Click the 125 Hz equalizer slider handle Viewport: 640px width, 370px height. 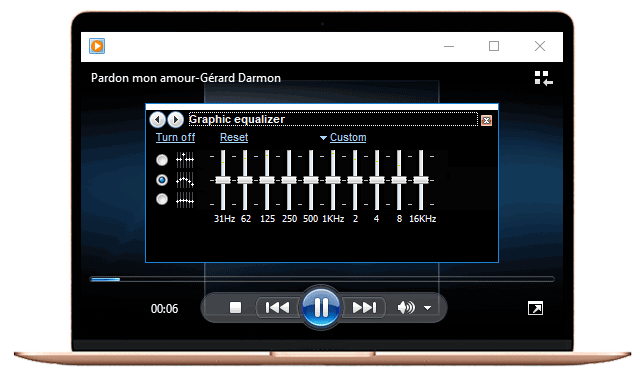pos(267,180)
